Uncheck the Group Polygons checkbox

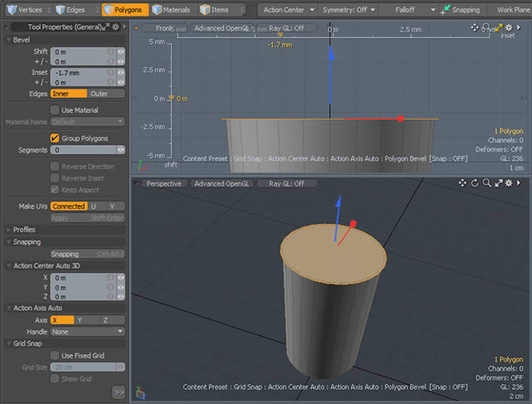click(x=55, y=138)
